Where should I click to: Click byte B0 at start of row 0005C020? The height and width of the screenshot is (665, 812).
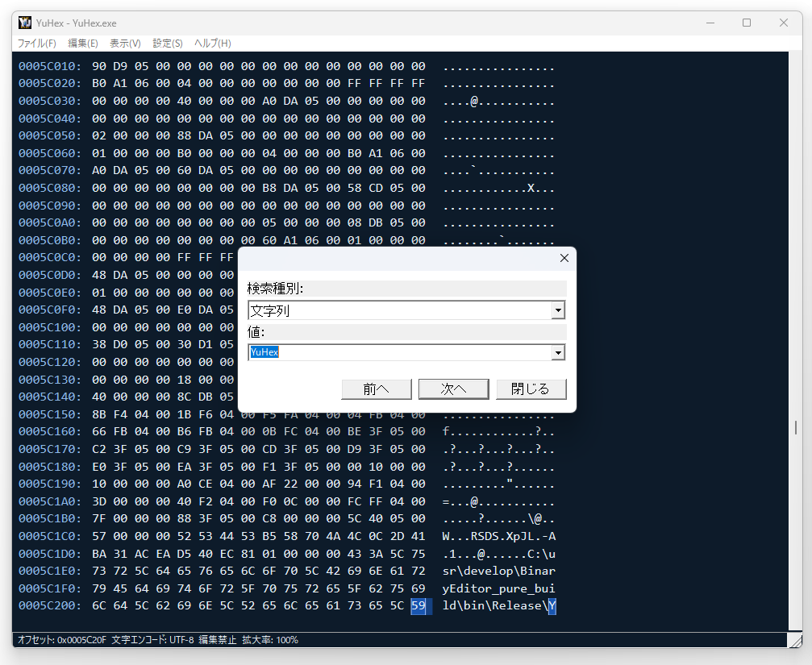pyautogui.click(x=99, y=84)
